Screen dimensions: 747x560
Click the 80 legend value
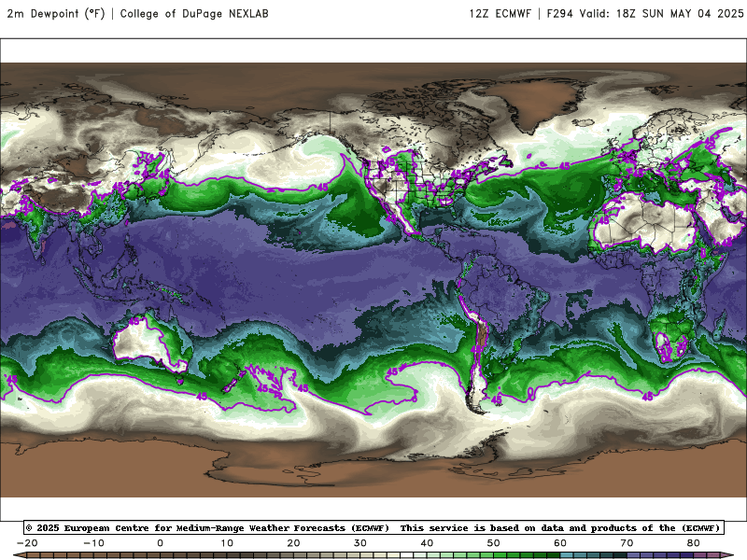[x=694, y=543]
